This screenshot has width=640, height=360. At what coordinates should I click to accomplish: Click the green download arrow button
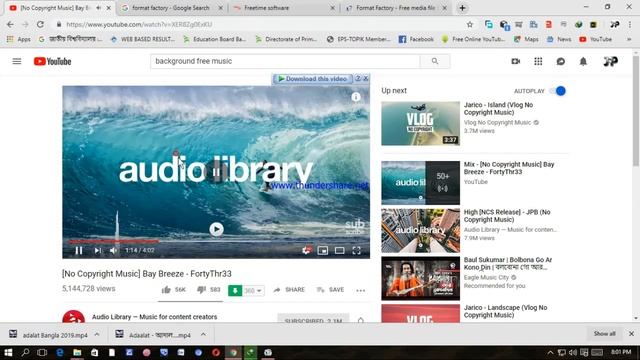(x=235, y=290)
